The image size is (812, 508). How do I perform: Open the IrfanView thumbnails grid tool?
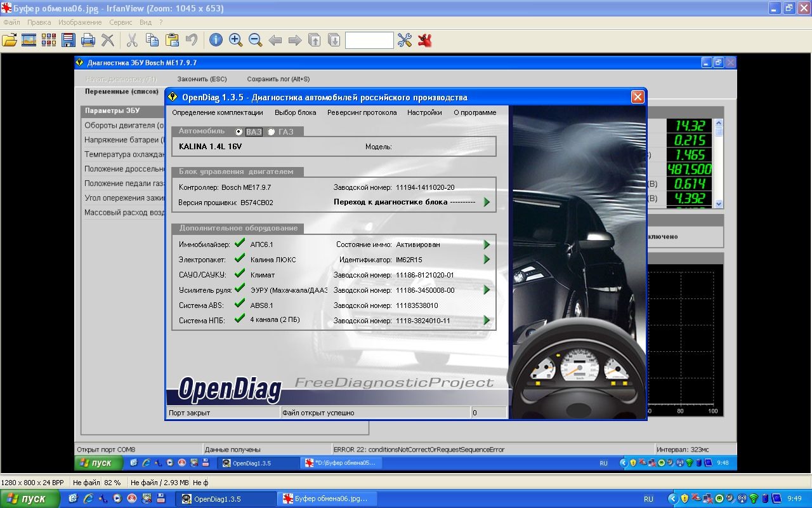point(49,40)
